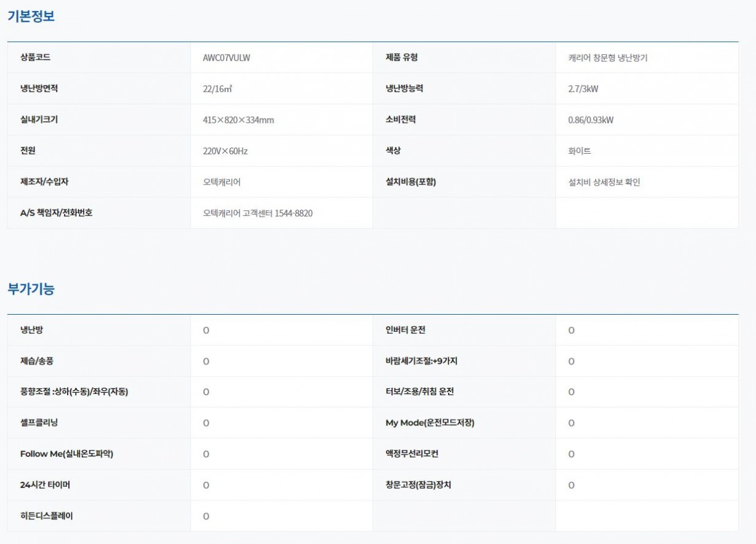Click the My Mode(운전모드저장) feature label
The image size is (756, 544).
click(425, 423)
